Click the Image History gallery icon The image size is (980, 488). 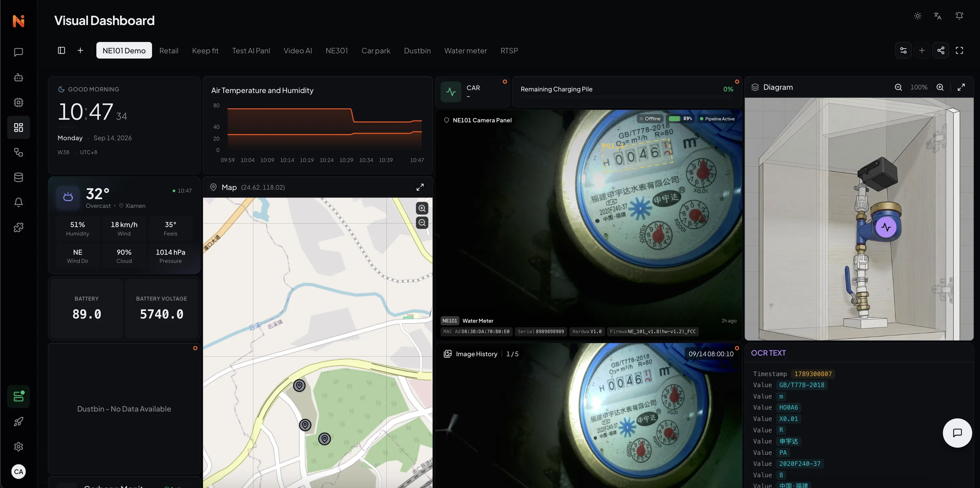448,354
